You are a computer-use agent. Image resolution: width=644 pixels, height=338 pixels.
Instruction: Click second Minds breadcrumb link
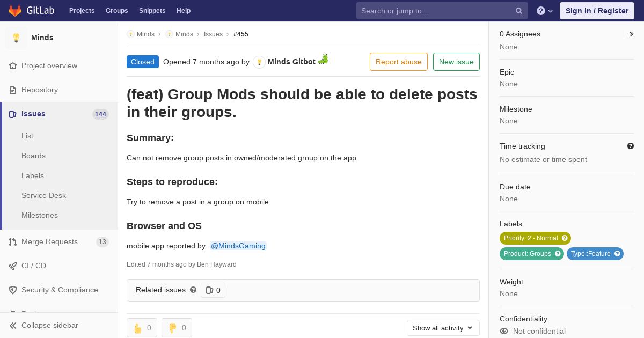pyautogui.click(x=184, y=34)
